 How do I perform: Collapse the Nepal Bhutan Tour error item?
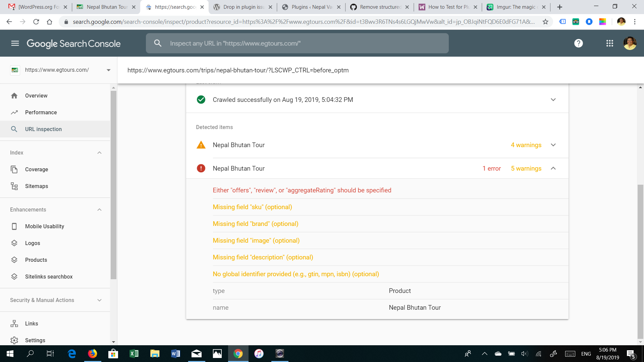click(x=553, y=168)
